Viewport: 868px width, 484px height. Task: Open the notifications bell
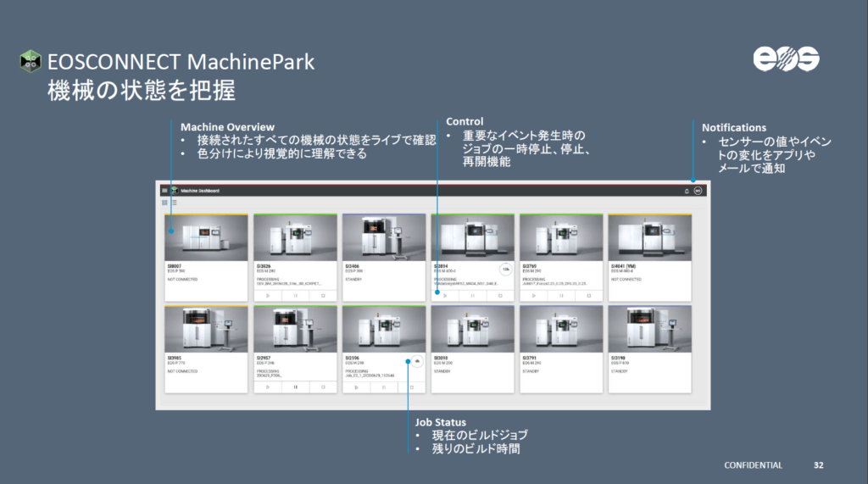[687, 191]
